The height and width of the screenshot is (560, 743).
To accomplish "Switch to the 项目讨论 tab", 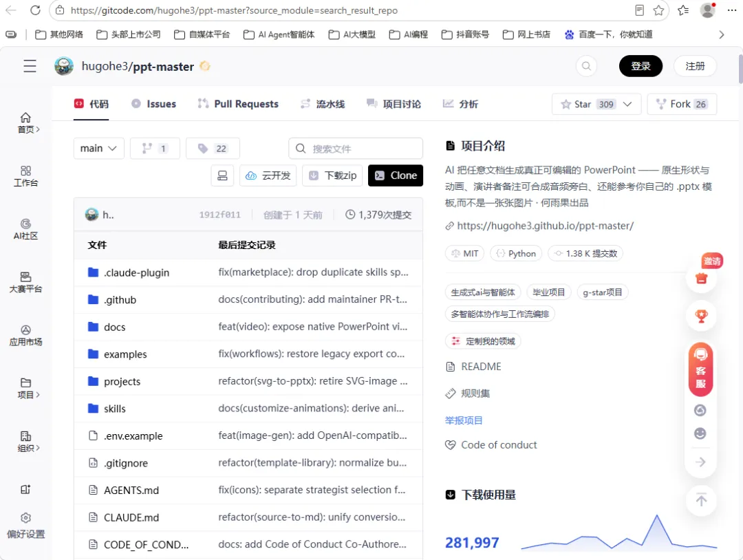I will click(394, 105).
